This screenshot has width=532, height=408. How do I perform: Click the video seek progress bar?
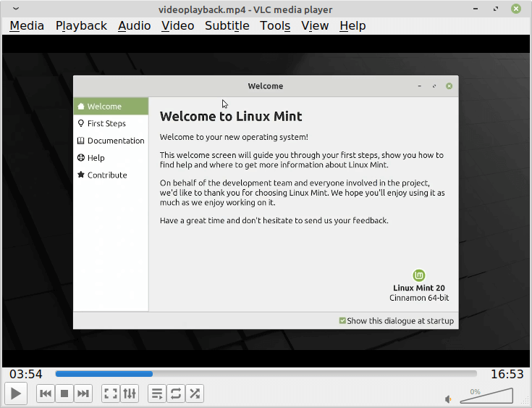pos(266,374)
